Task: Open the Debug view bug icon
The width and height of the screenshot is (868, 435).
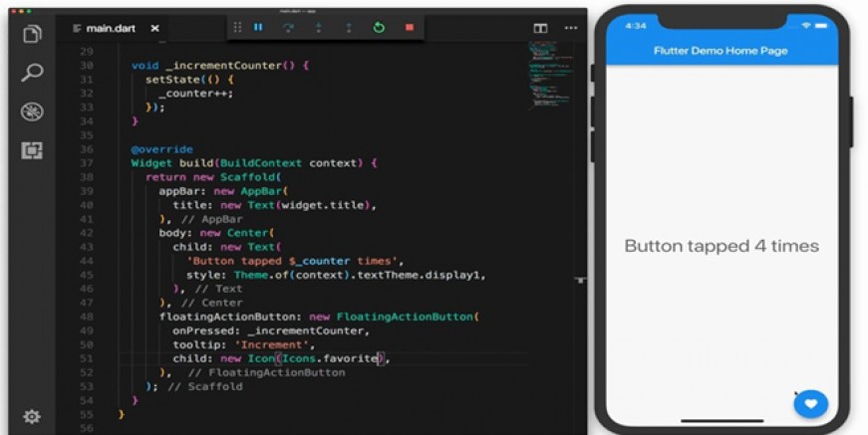Action: [x=32, y=111]
